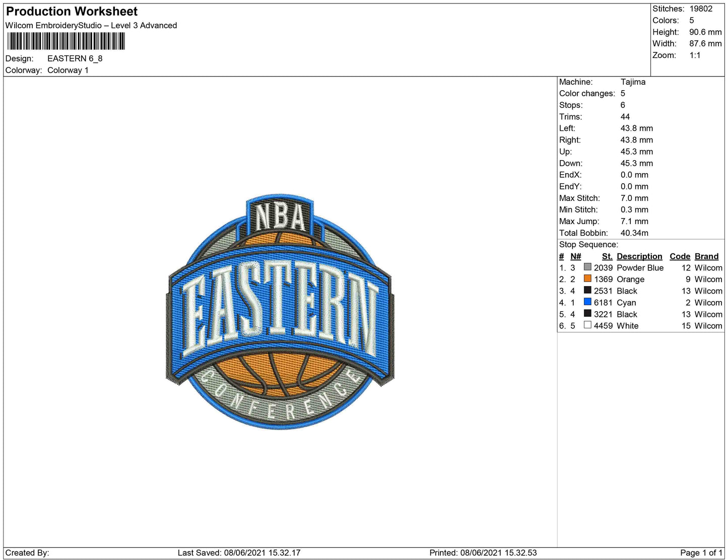The image size is (728, 560).
Task: Click the design name "EASTERN 6_8"
Action: [75, 58]
